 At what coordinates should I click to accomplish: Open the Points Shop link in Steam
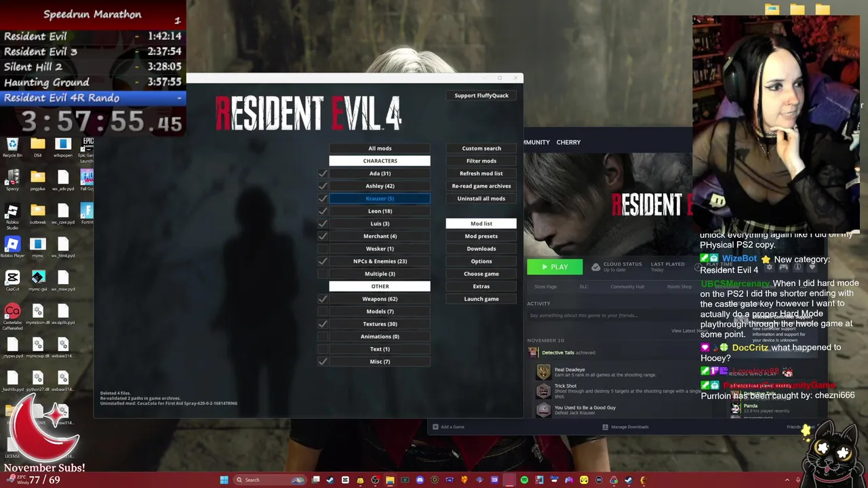[679, 287]
